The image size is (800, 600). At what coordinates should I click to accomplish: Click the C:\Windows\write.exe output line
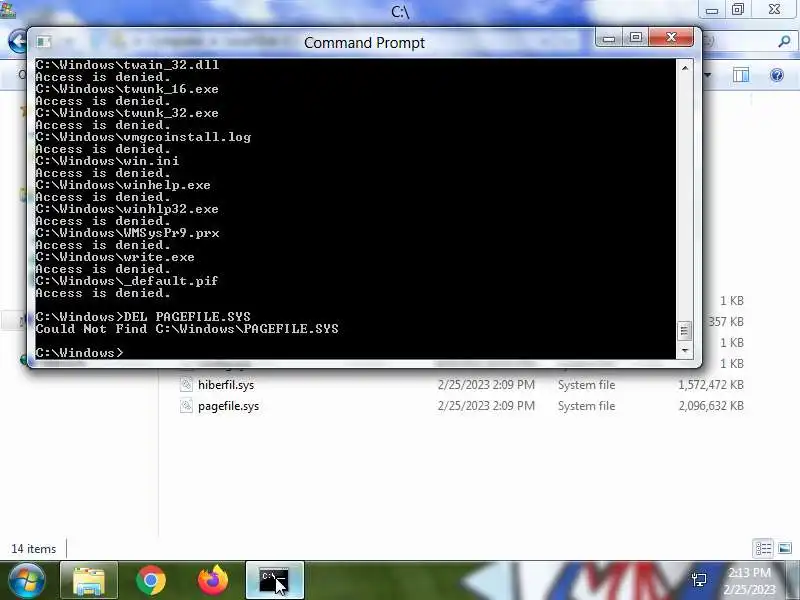point(115,257)
